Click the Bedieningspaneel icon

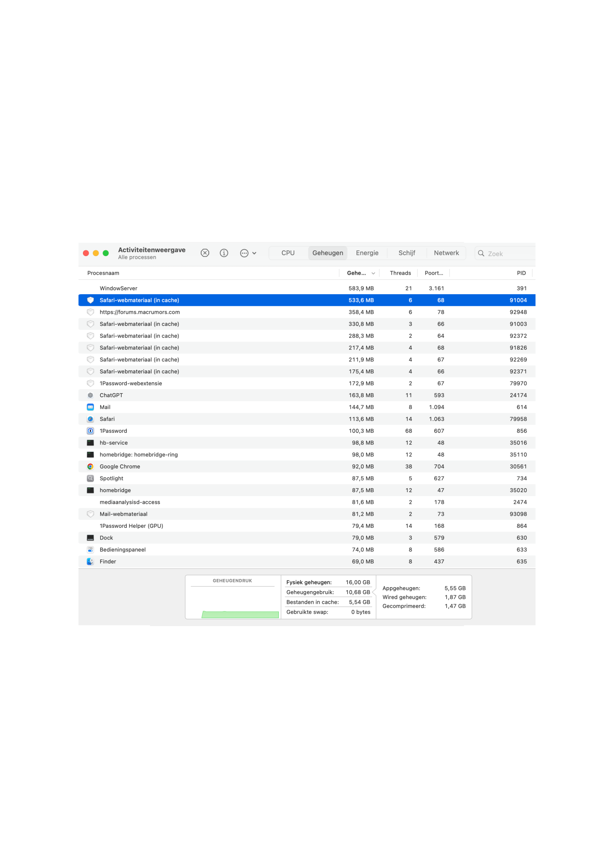[90, 549]
